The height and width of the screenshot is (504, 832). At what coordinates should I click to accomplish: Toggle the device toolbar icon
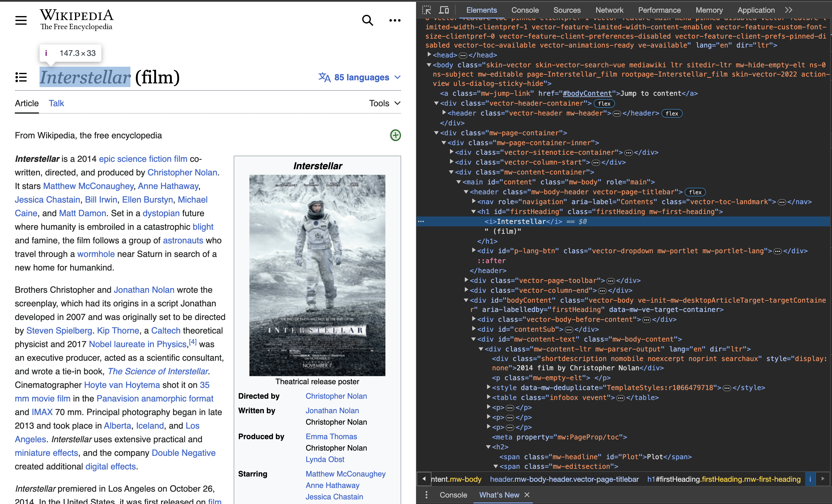click(444, 10)
